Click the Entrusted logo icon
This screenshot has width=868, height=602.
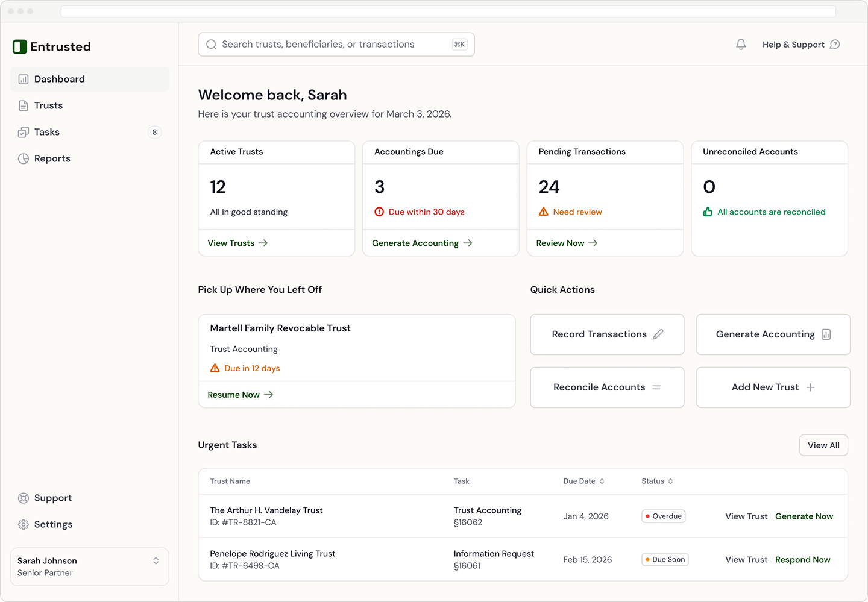(19, 46)
